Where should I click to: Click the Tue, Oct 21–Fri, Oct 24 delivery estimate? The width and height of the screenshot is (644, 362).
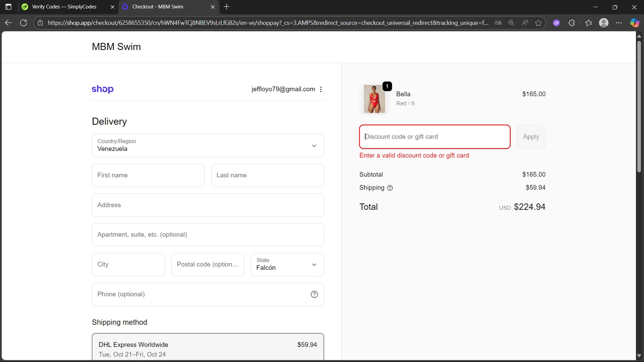click(x=132, y=354)
